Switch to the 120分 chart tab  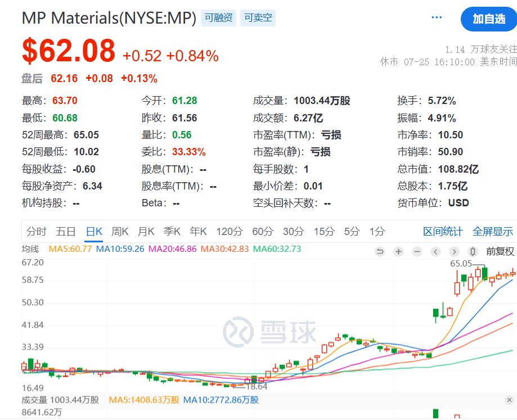pos(230,231)
